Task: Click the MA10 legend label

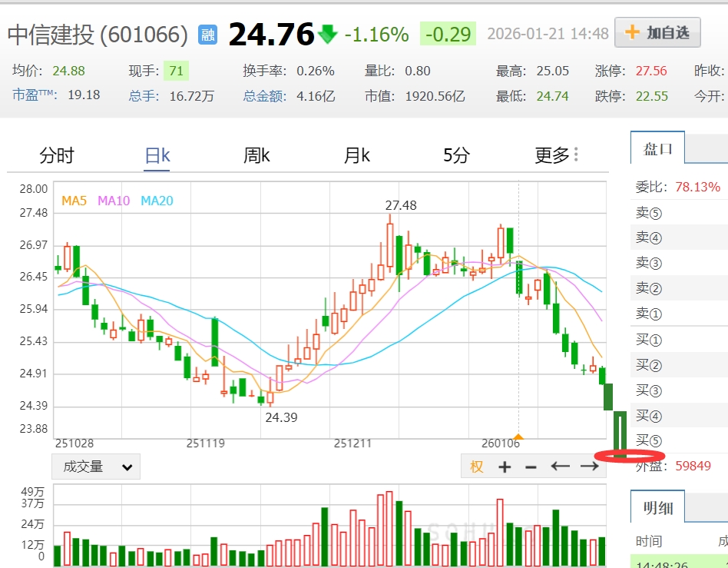Action: coord(114,201)
